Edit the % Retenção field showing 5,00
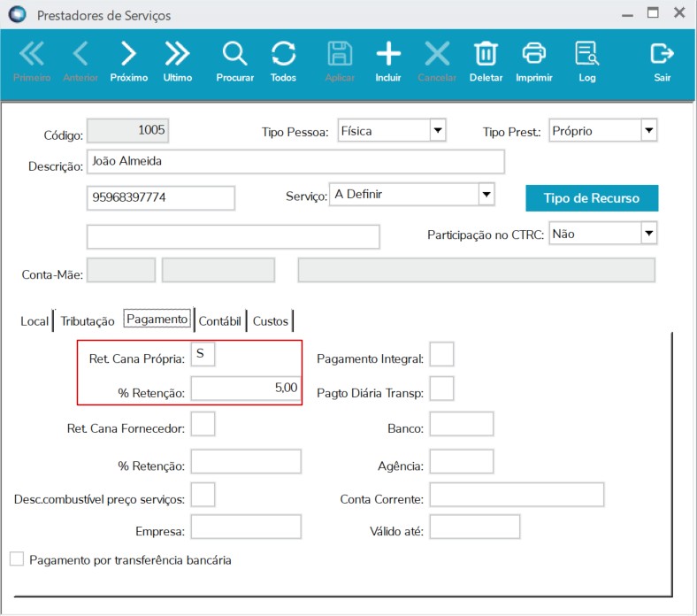697x616 pixels. pyautogui.click(x=246, y=389)
